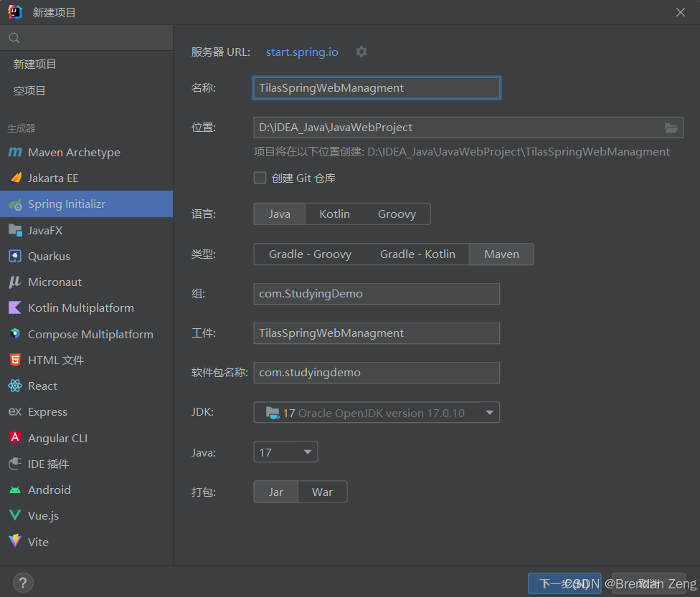Select Micronaut generator
Image resolution: width=700 pixels, height=597 pixels.
click(x=87, y=282)
